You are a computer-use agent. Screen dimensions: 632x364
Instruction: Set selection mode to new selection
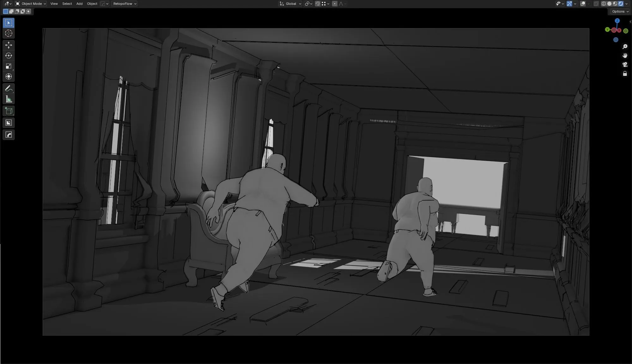click(6, 11)
